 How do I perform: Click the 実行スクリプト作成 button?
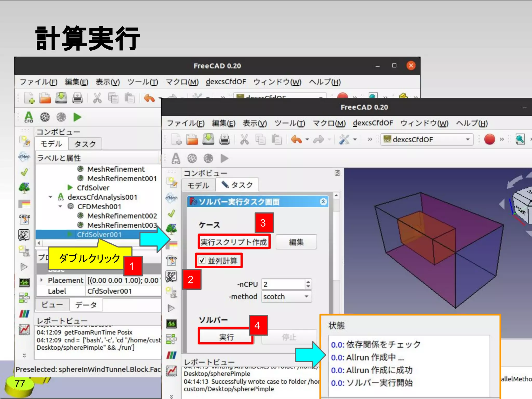click(x=234, y=242)
